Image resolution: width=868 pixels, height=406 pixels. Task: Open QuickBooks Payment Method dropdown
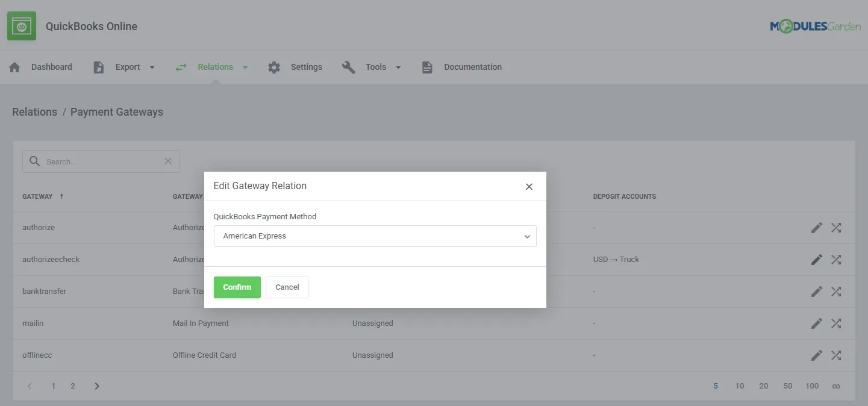click(x=375, y=236)
